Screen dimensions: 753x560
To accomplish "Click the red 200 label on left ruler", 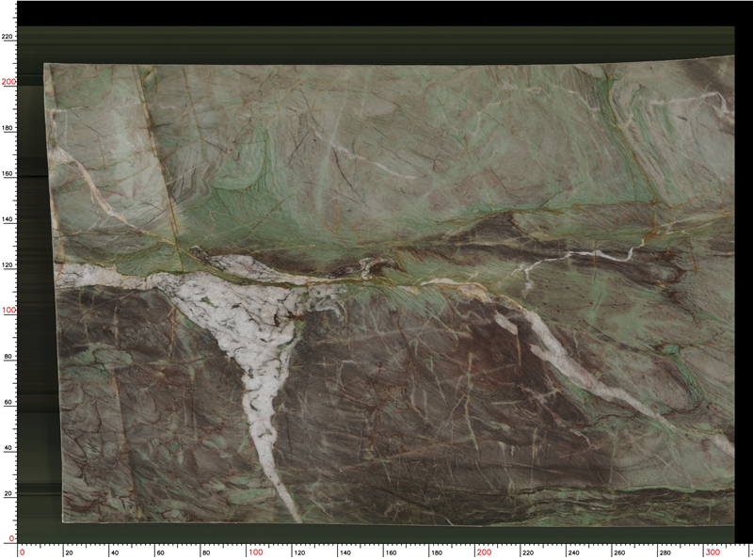I will click(x=8, y=79).
